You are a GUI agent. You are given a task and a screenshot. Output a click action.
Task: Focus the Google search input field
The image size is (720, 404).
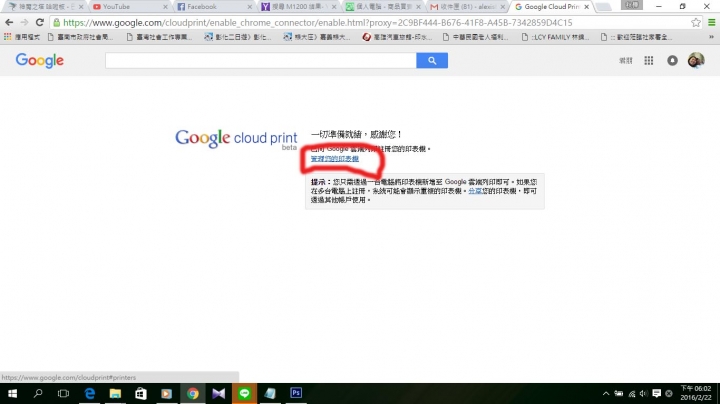(x=261, y=60)
